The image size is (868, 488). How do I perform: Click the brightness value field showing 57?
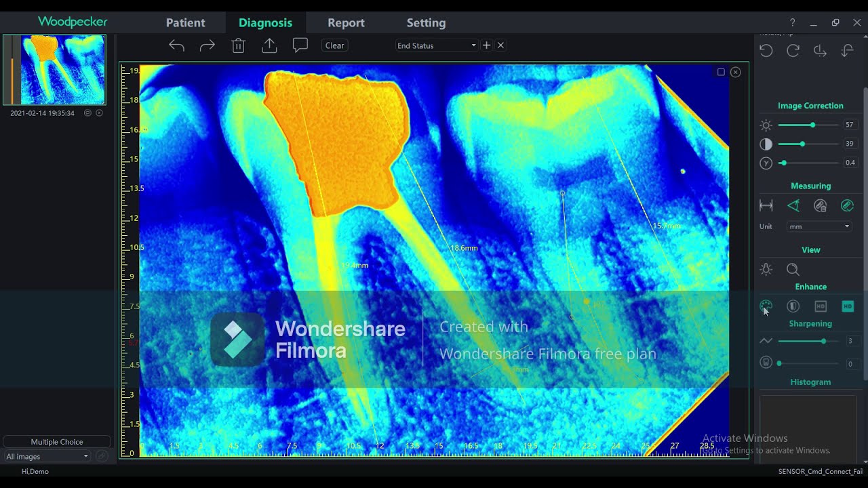coord(850,125)
